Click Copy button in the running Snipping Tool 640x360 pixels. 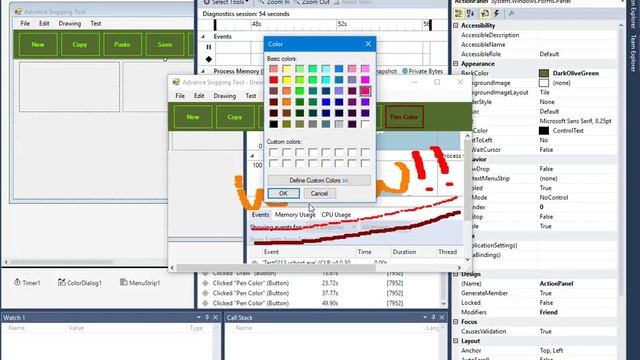(235, 117)
